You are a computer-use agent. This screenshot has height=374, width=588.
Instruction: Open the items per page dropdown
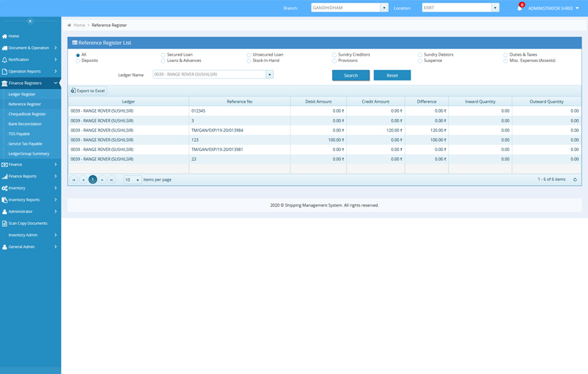pos(133,180)
